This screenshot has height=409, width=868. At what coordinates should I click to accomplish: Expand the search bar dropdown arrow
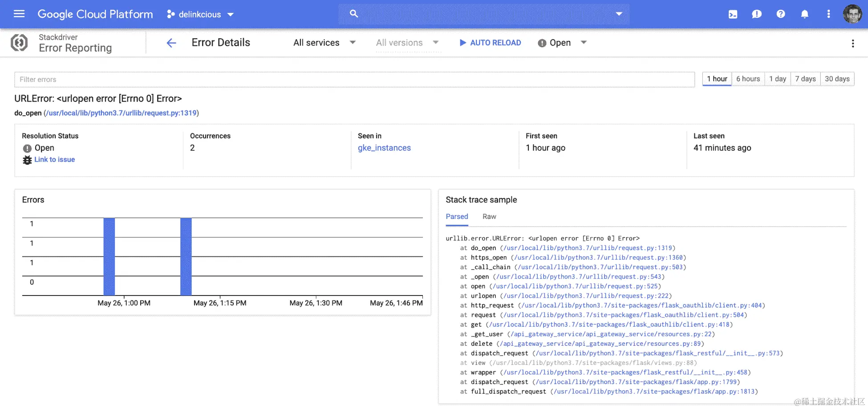tap(619, 14)
